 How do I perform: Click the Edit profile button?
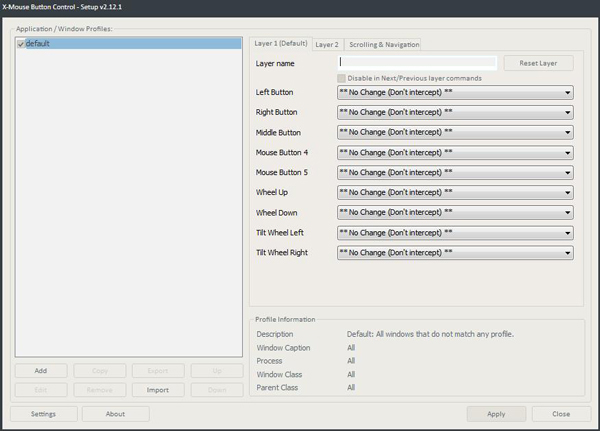point(41,390)
